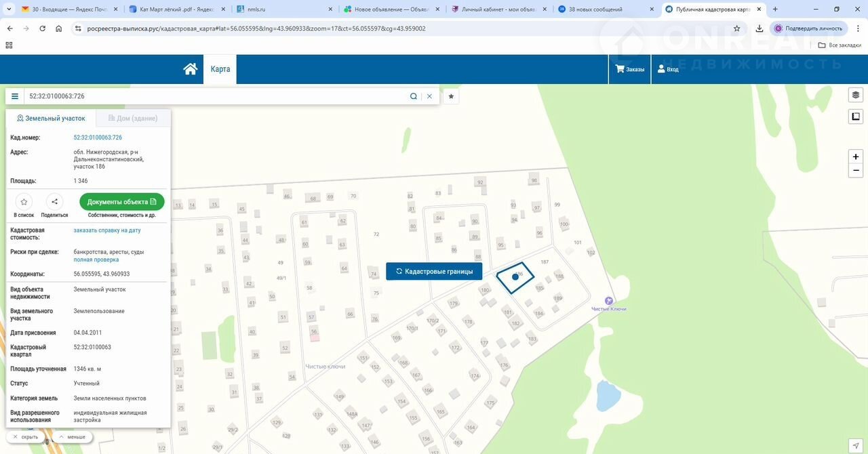Collapse details with the меньше button
Image resolution: width=868 pixels, height=454 pixels.
72,437
